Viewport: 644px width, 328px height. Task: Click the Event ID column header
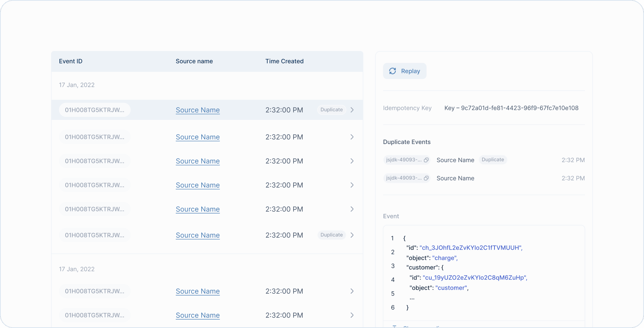coord(71,61)
